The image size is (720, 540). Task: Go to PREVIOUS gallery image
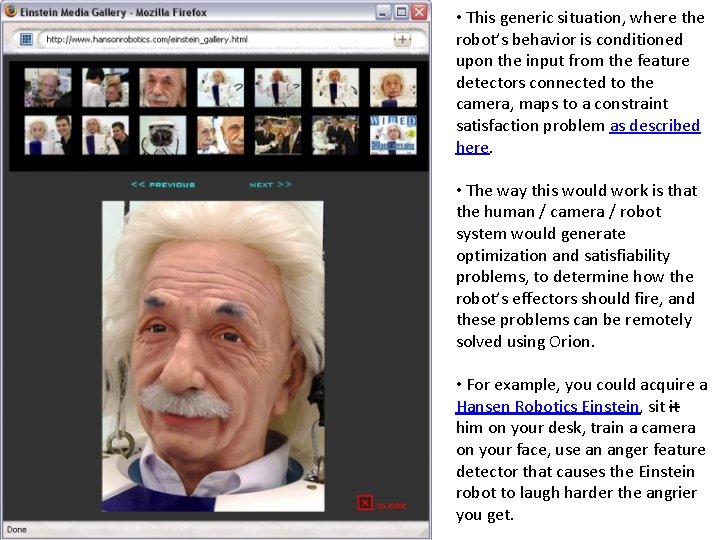(163, 185)
